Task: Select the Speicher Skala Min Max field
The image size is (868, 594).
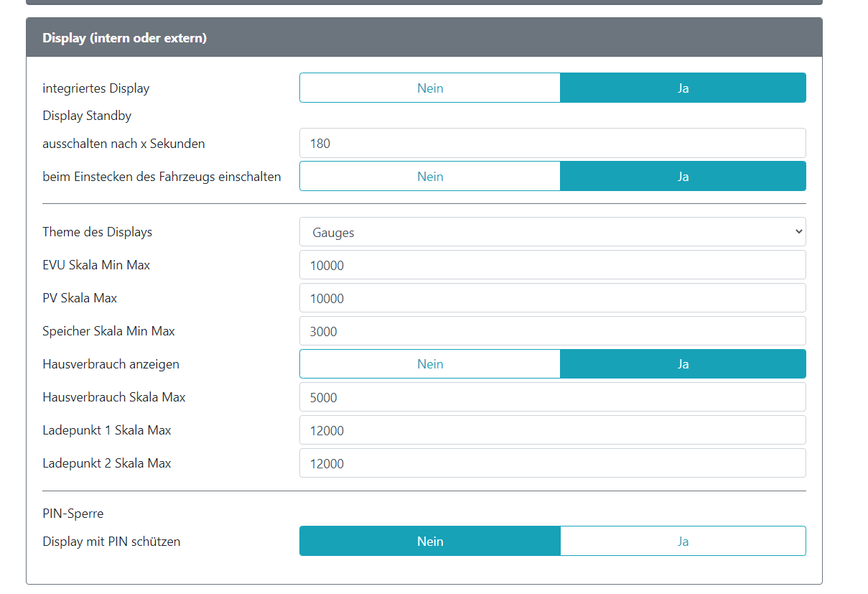Action: [552, 331]
